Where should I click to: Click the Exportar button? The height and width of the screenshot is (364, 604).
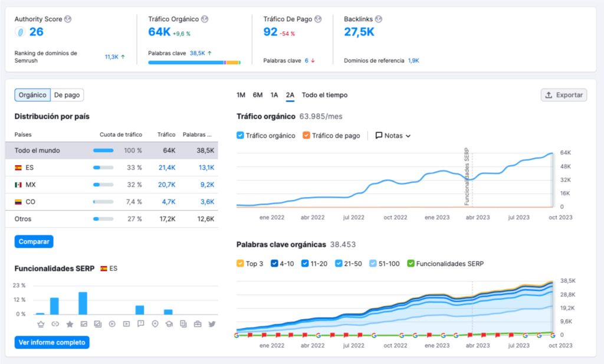564,95
